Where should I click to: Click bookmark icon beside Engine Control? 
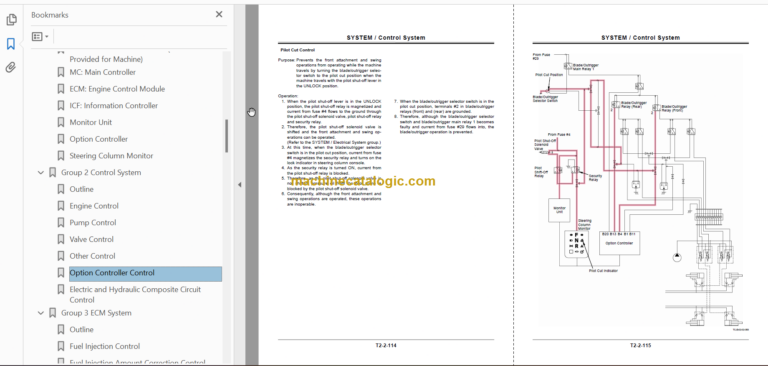click(x=61, y=206)
